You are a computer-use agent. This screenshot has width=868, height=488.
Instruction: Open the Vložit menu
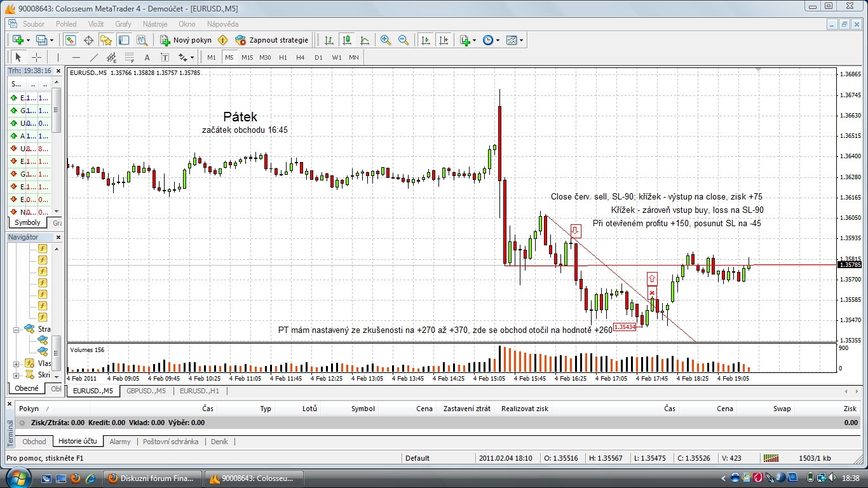tap(96, 24)
